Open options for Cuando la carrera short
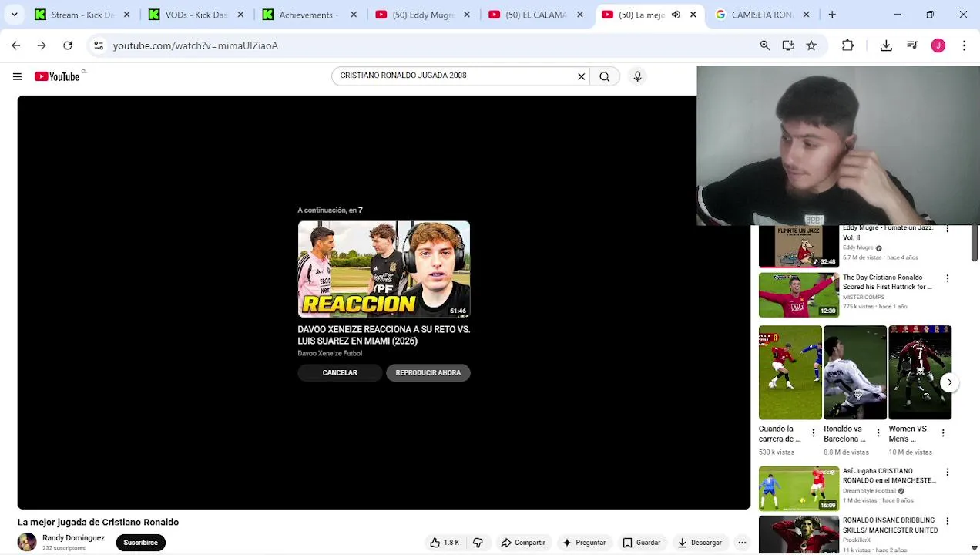Screen dimensions: 980x555 pos(813,433)
